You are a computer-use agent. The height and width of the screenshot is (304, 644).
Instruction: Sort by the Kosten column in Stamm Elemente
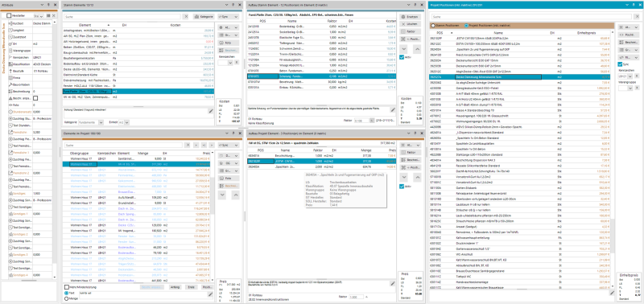175,25
